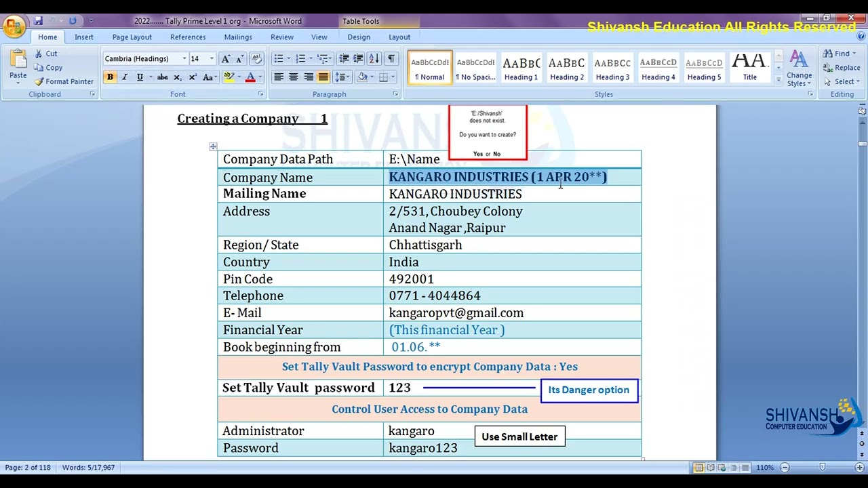The height and width of the screenshot is (488, 868).
Task: Open the Review tab
Action: tap(282, 37)
